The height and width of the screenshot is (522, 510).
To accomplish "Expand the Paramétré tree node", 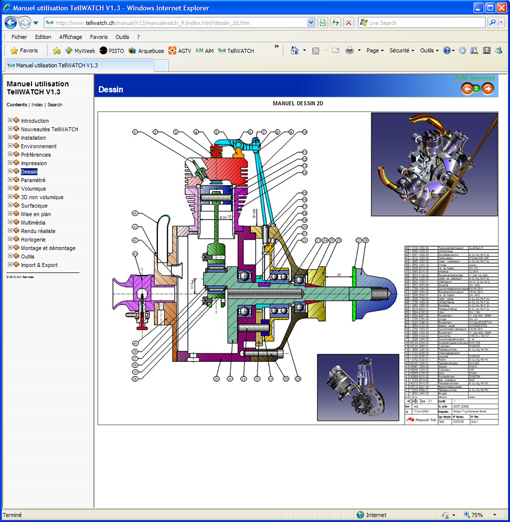I will tap(10, 180).
